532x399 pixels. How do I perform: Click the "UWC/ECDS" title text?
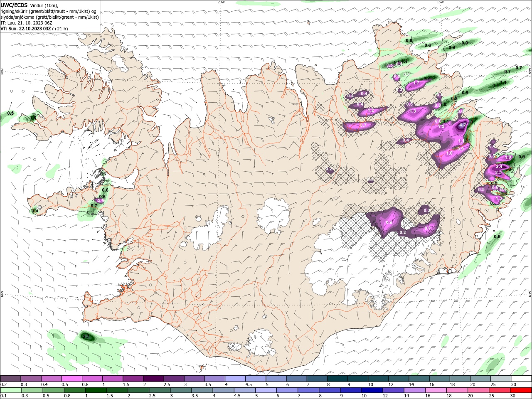tap(14, 5)
